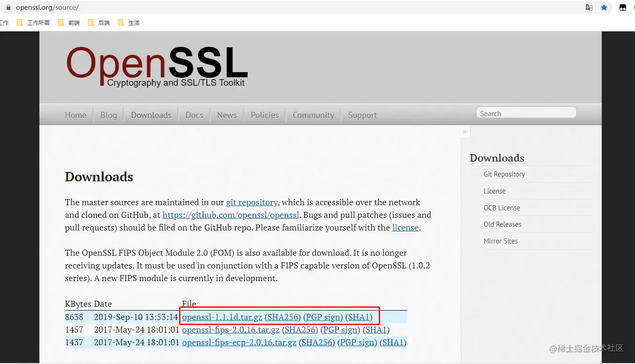Download openssl-fips-ecp-2.0.16.tar.gz
This screenshot has width=635, height=364.
[239, 342]
